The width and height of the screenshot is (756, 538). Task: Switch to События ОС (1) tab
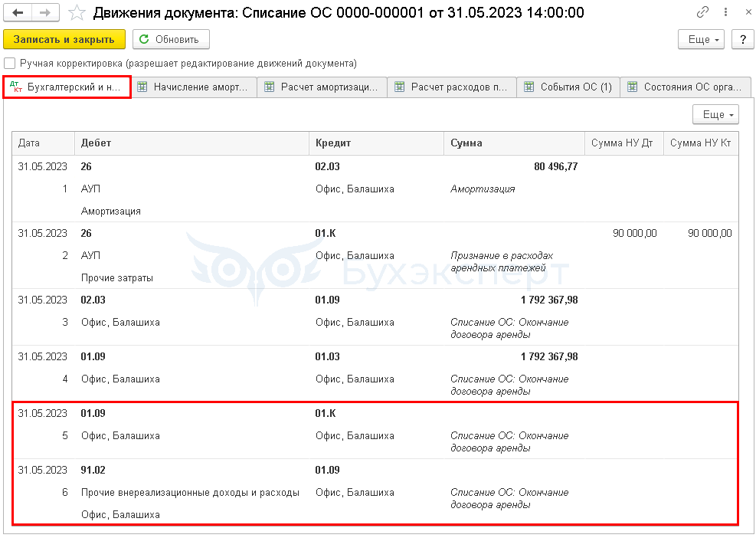coord(568,87)
